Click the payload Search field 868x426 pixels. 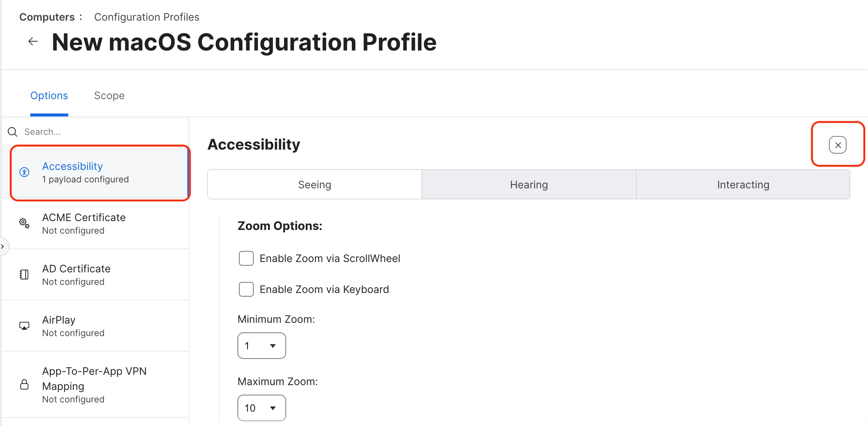96,132
